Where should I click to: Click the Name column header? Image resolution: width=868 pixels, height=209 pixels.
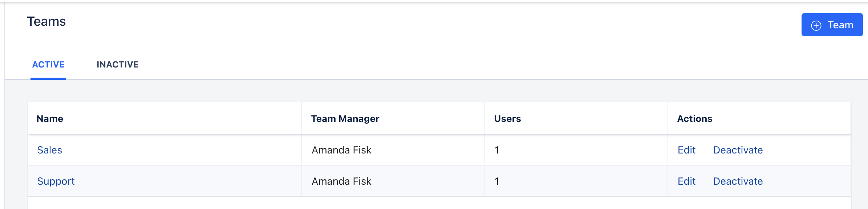pyautogui.click(x=50, y=119)
